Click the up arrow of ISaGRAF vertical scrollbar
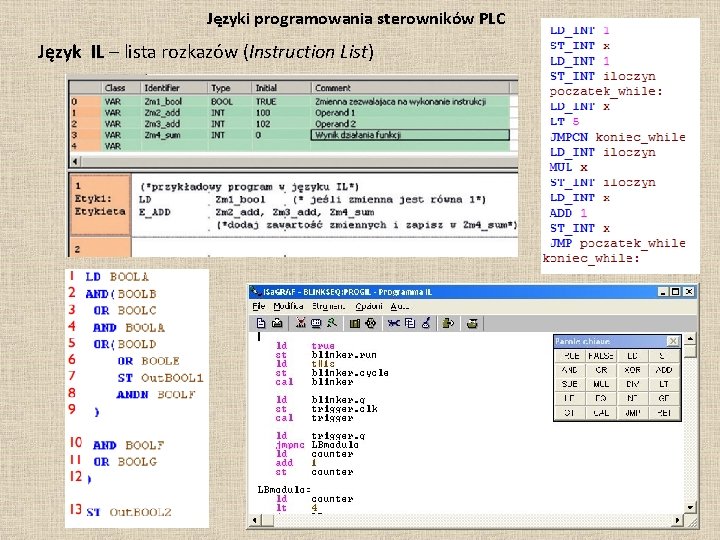The width and height of the screenshot is (720, 540). 690,339
